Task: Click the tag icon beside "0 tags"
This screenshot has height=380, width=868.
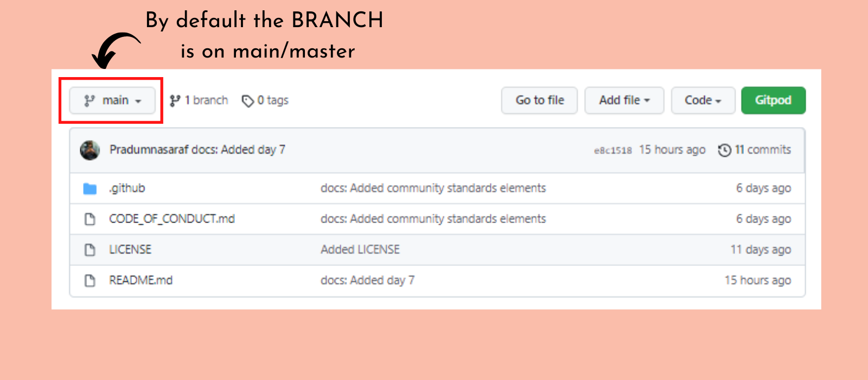Action: pyautogui.click(x=248, y=101)
